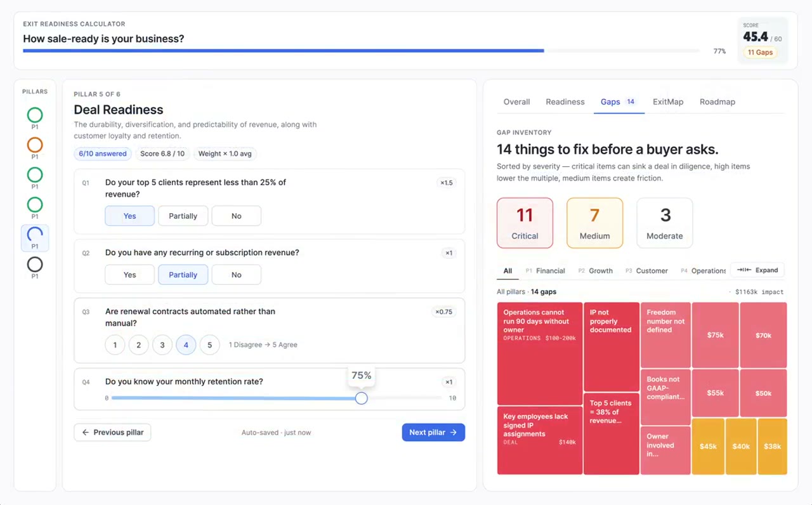This screenshot has height=505, width=812.
Task: Switch to the Overall tab
Action: 516,102
